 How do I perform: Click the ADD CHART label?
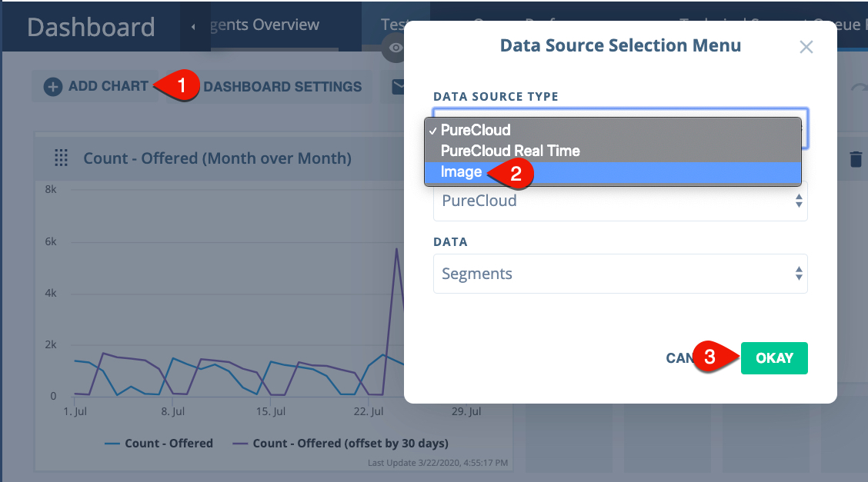[108, 86]
